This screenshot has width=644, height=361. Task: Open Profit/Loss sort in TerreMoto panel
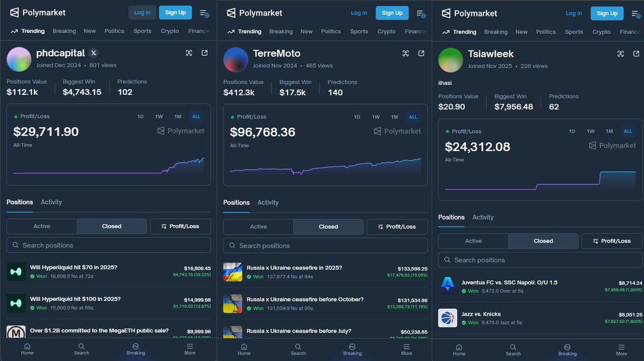(x=397, y=226)
